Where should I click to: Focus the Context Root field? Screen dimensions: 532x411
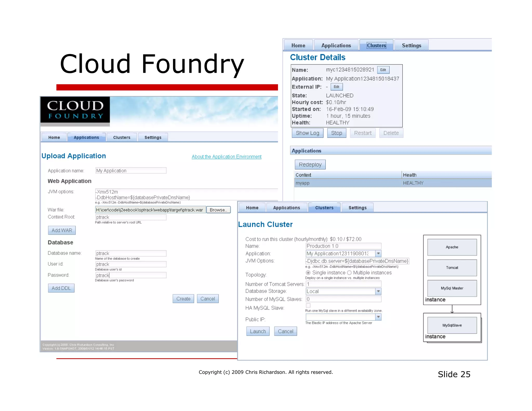tap(131, 217)
